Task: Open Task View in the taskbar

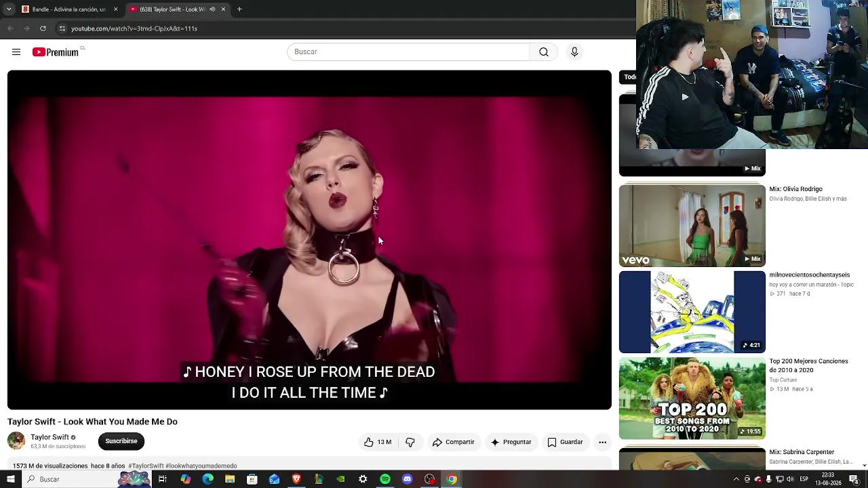Action: click(163, 479)
